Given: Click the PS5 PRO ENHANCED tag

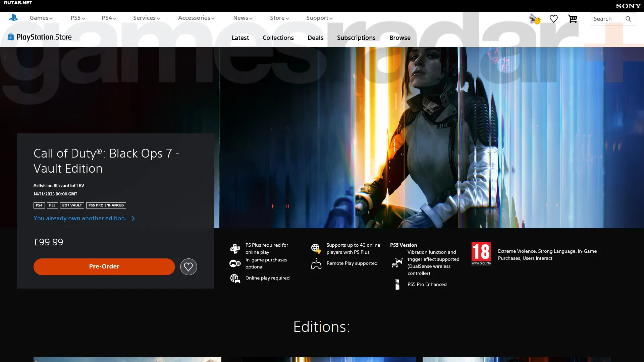Looking at the screenshot, I should [106, 205].
